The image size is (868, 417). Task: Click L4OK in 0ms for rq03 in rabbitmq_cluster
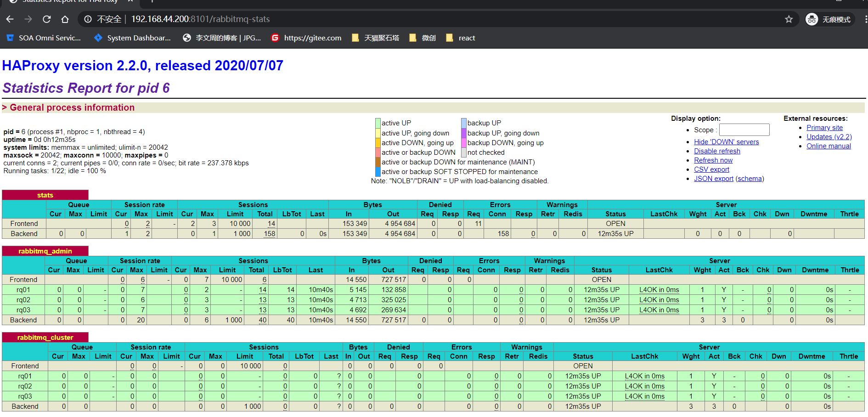coord(644,396)
